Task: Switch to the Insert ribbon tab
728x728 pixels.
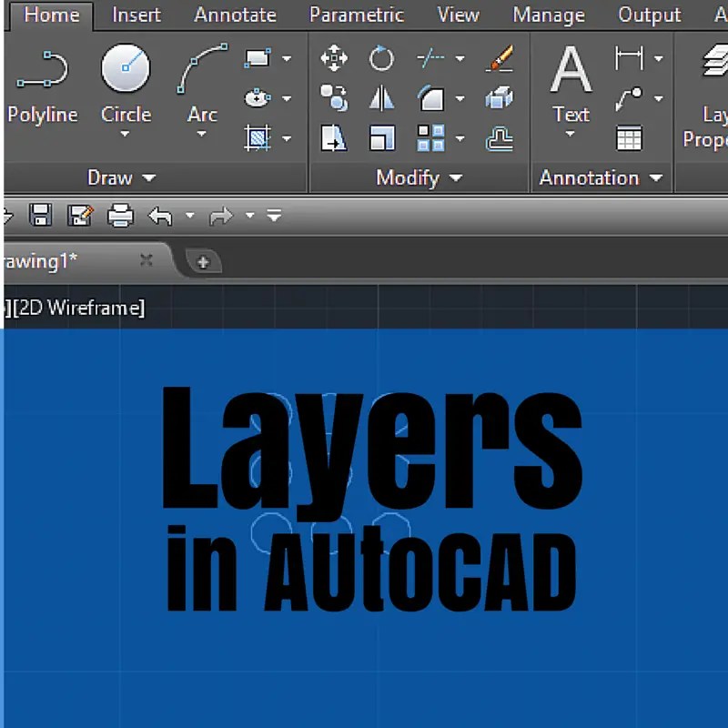Action: (136, 15)
